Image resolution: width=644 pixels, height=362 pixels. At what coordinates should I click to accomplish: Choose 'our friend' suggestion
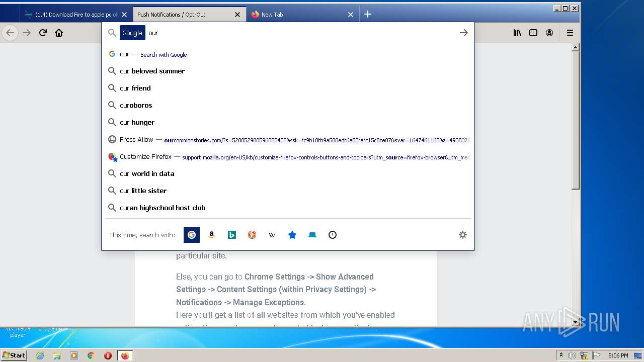[288, 88]
